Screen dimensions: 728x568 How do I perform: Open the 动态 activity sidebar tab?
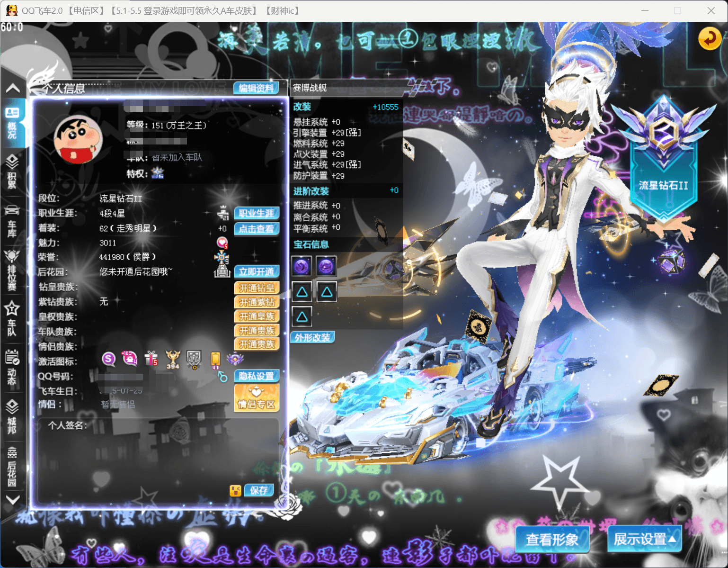(x=12, y=368)
